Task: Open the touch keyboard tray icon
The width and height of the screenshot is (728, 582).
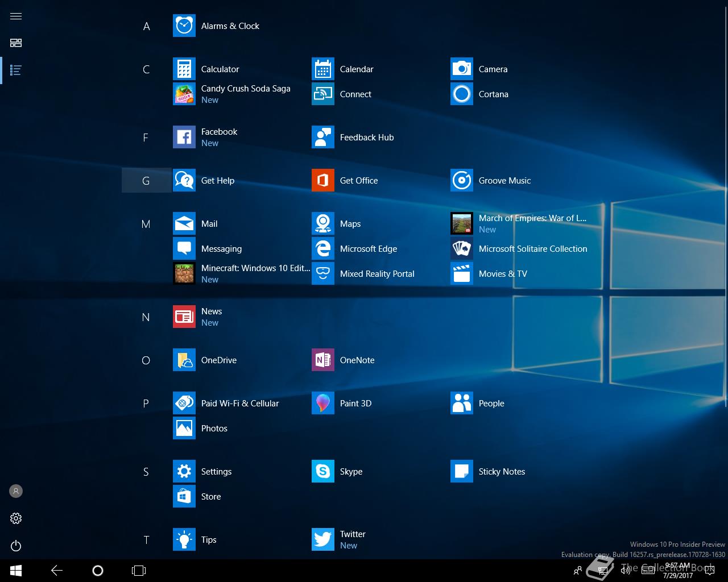Action: pos(648,571)
